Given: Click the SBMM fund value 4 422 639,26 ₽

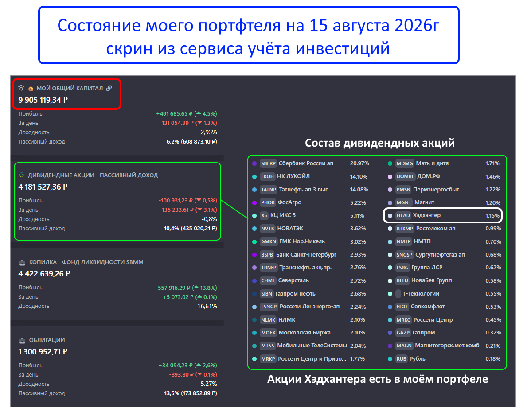Looking at the screenshot, I should [x=44, y=274].
